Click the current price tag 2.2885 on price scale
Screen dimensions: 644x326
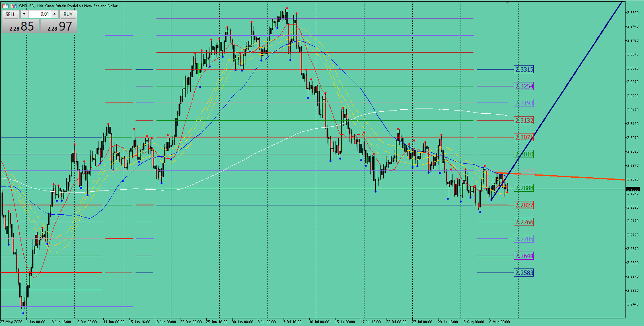point(633,189)
